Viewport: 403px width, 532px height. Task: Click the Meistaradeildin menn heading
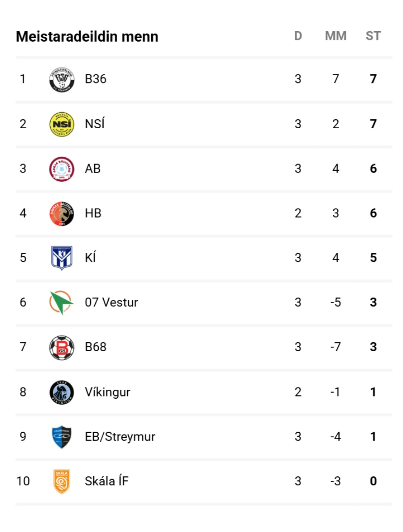[x=87, y=37]
